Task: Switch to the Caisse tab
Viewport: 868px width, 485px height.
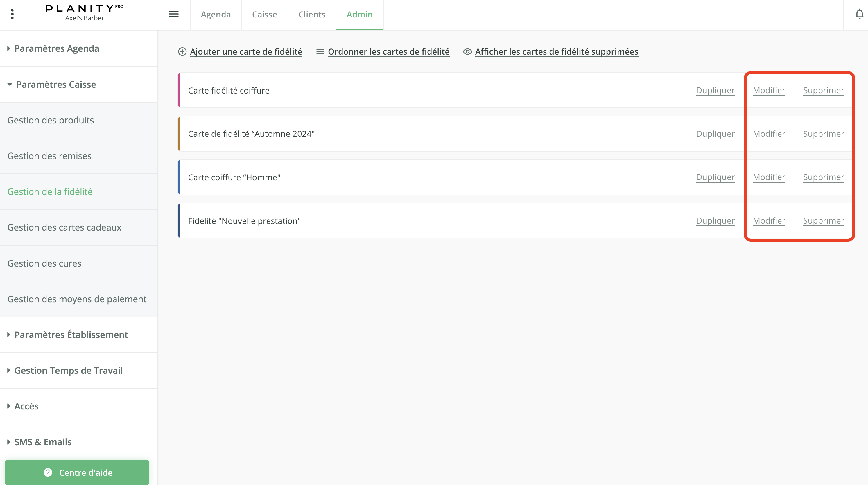Action: (265, 15)
